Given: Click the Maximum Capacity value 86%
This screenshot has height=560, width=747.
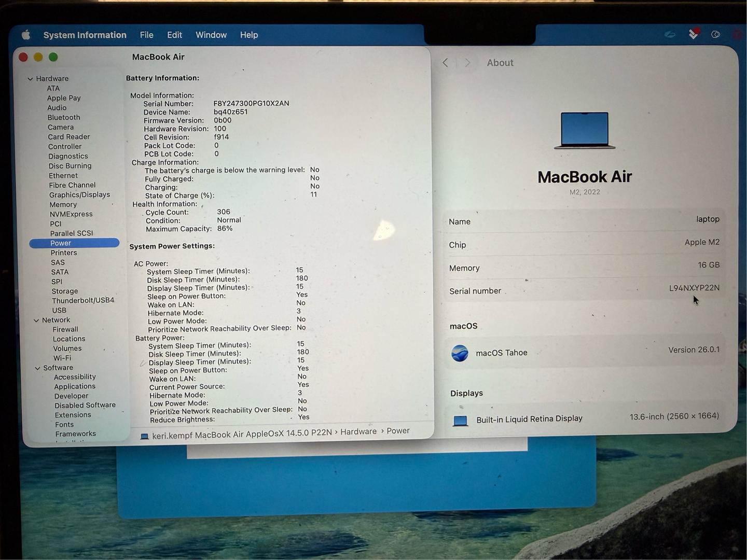Looking at the screenshot, I should (x=225, y=229).
